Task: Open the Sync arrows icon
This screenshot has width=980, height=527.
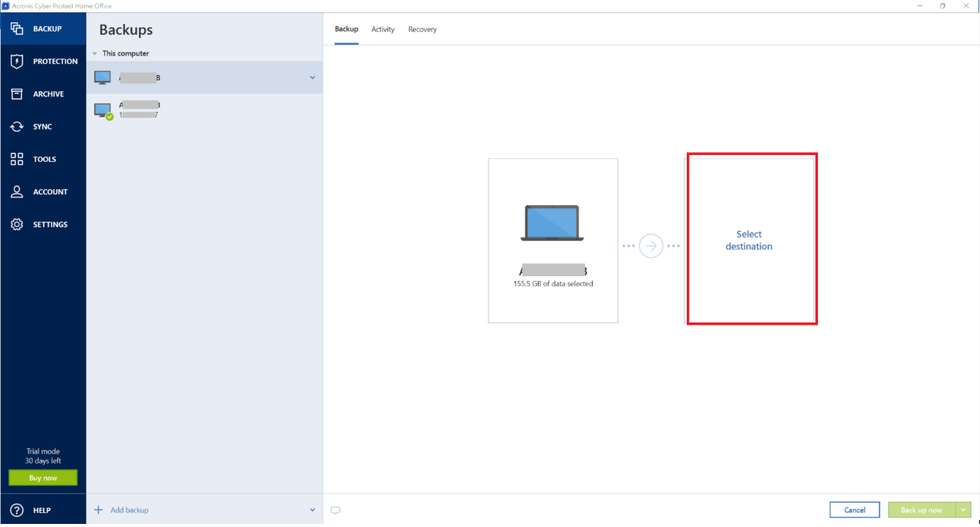Action: click(17, 127)
